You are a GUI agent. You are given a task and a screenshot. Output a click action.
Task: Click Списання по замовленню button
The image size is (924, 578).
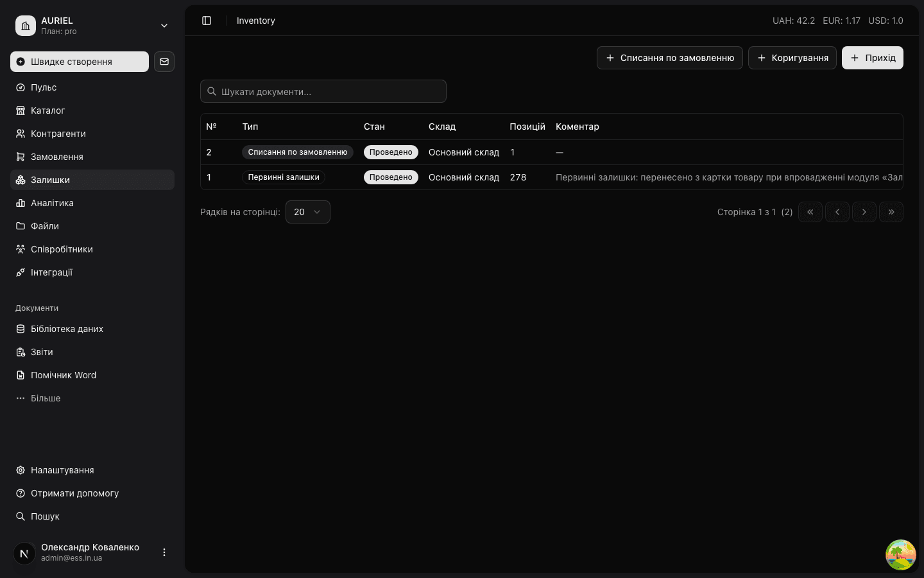click(x=670, y=58)
